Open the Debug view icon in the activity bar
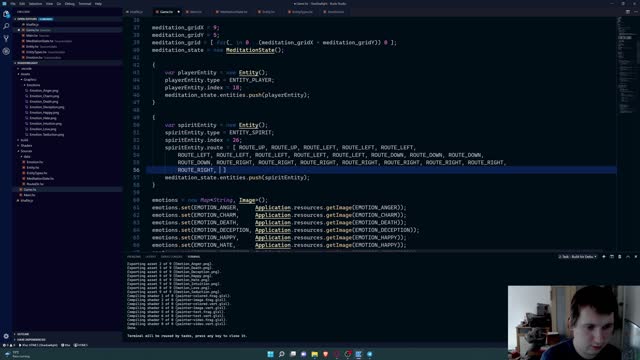This screenshot has height=360, width=640. pos(6,51)
